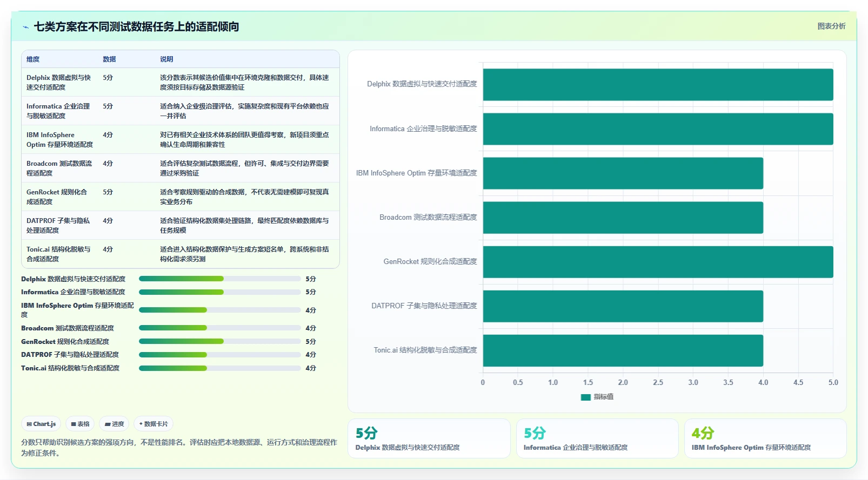Click the DATPROF bar in the chart

pyautogui.click(x=623, y=306)
